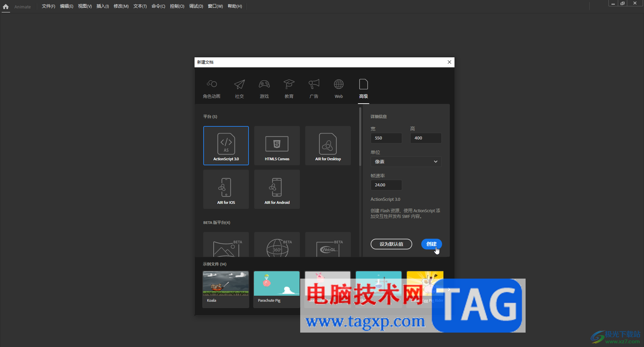This screenshot has width=644, height=347.
Task: Open the 文件(F) menu
Action: tap(48, 6)
